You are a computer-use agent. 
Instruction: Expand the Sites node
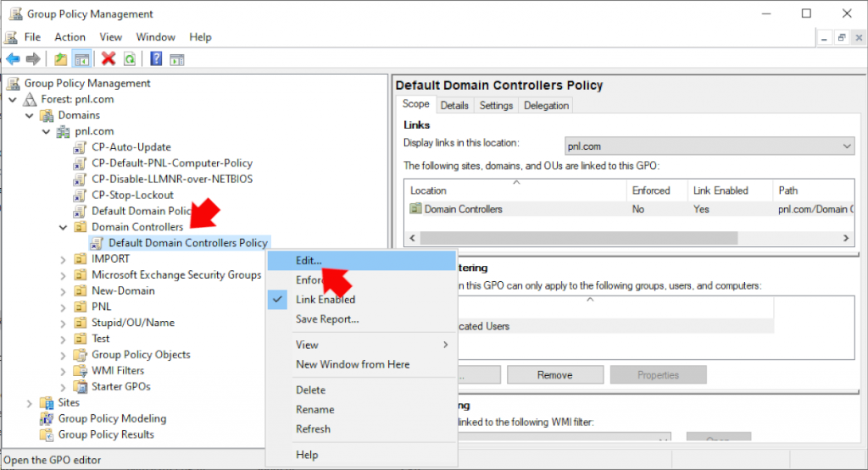coord(30,403)
